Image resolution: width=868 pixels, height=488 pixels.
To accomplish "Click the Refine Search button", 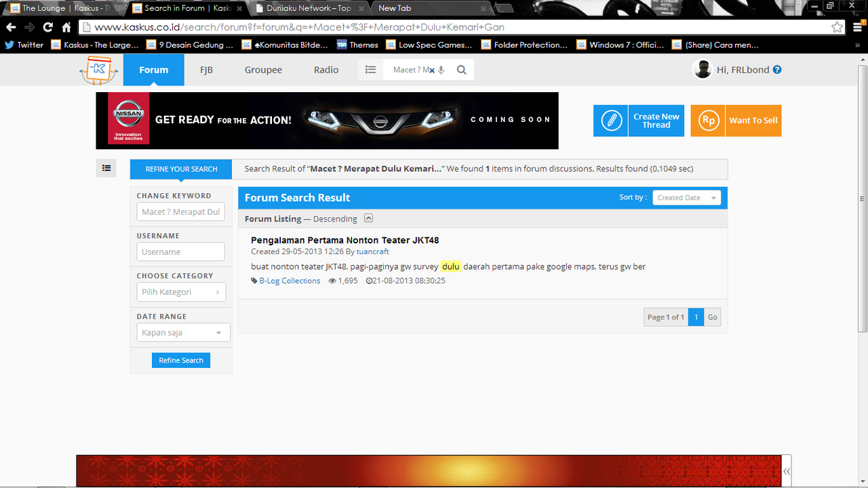I will click(181, 361).
